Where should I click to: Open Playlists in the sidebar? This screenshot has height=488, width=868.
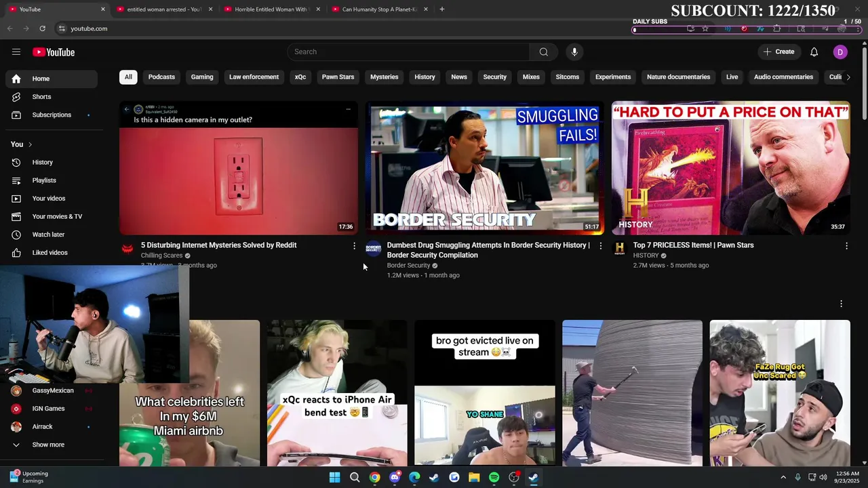[x=52, y=180]
